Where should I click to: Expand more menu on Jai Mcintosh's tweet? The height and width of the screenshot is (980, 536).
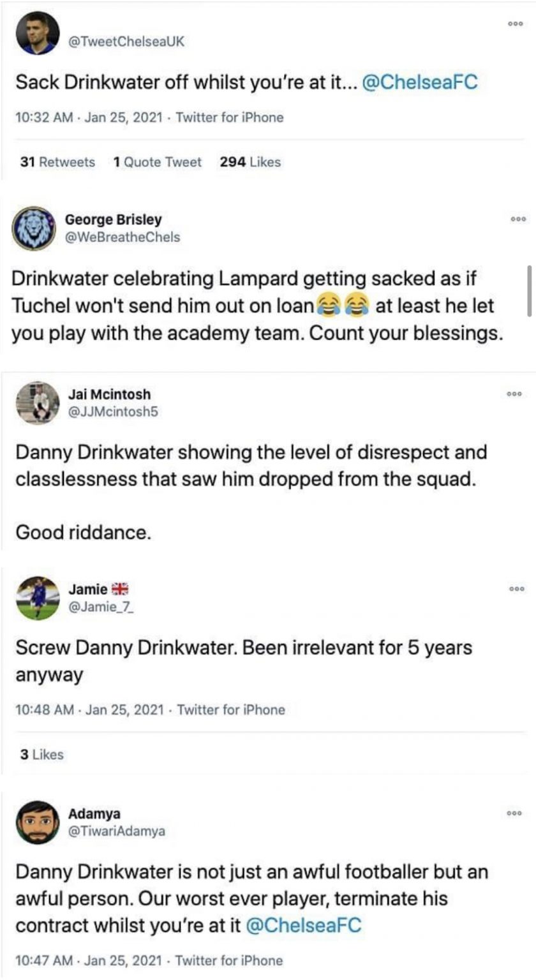click(515, 394)
